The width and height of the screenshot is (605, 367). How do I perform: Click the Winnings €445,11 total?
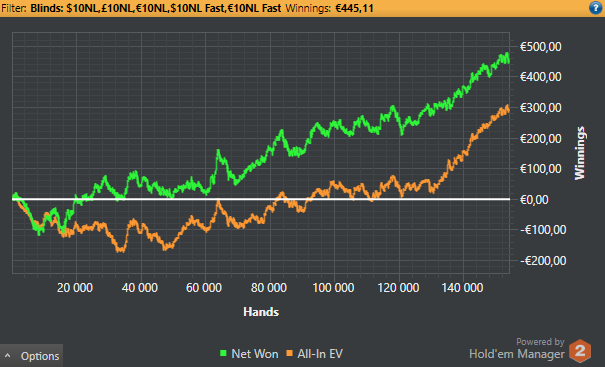(330, 8)
